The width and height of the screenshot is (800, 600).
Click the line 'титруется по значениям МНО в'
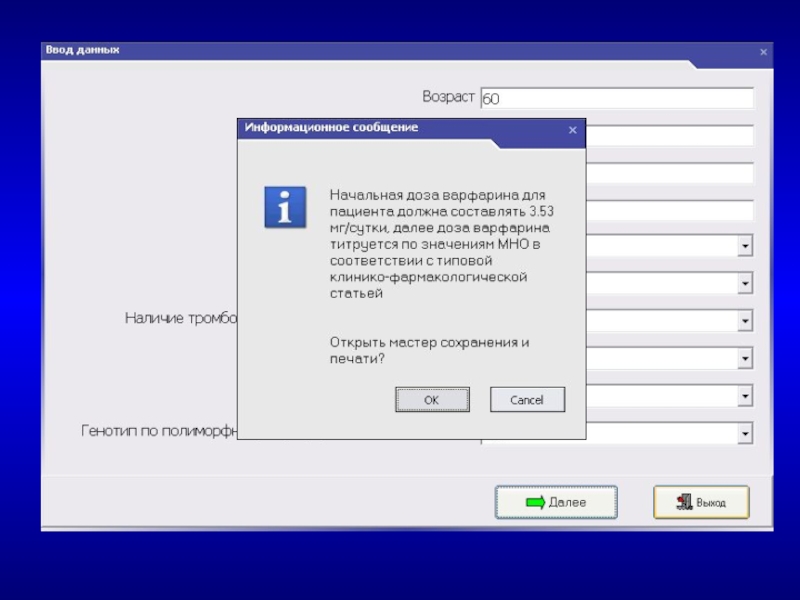(x=435, y=244)
